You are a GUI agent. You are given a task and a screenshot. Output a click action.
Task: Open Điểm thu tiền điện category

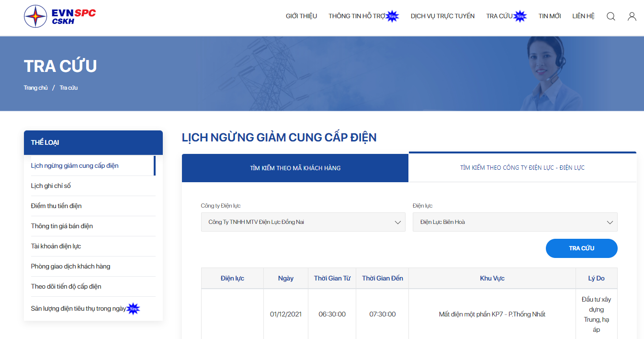[93, 206]
